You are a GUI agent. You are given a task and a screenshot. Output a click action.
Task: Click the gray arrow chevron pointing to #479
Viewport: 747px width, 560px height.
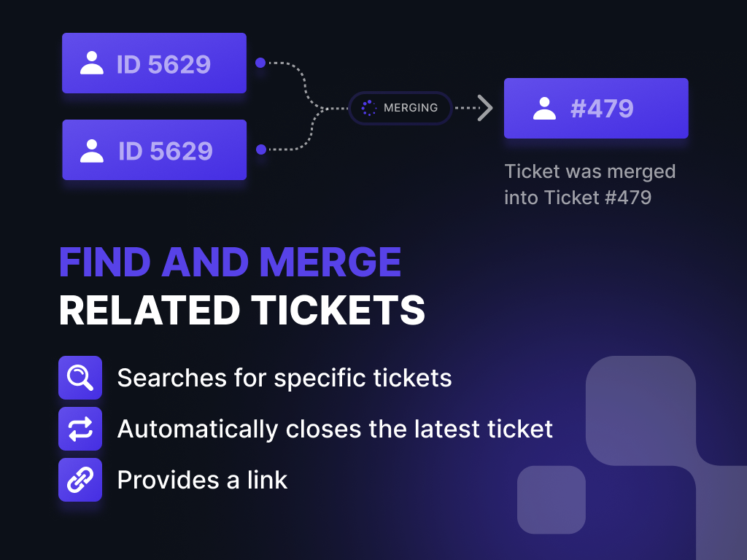tap(484, 108)
